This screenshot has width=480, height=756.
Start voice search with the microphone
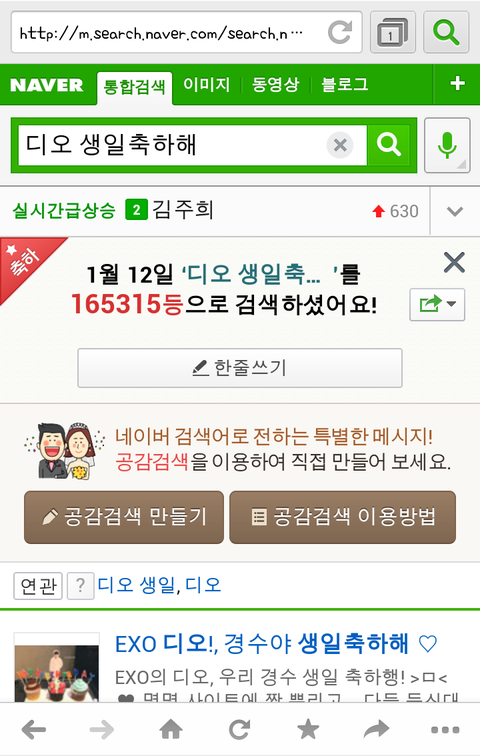click(x=447, y=145)
